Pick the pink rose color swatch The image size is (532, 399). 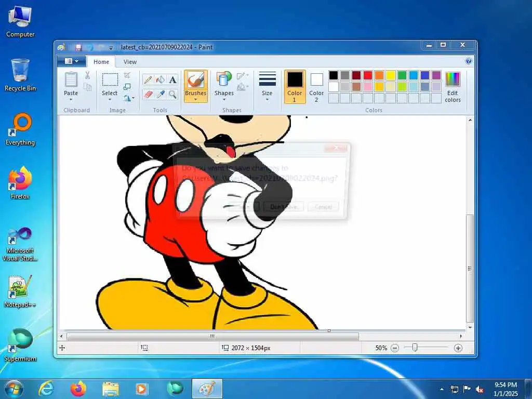click(x=368, y=87)
